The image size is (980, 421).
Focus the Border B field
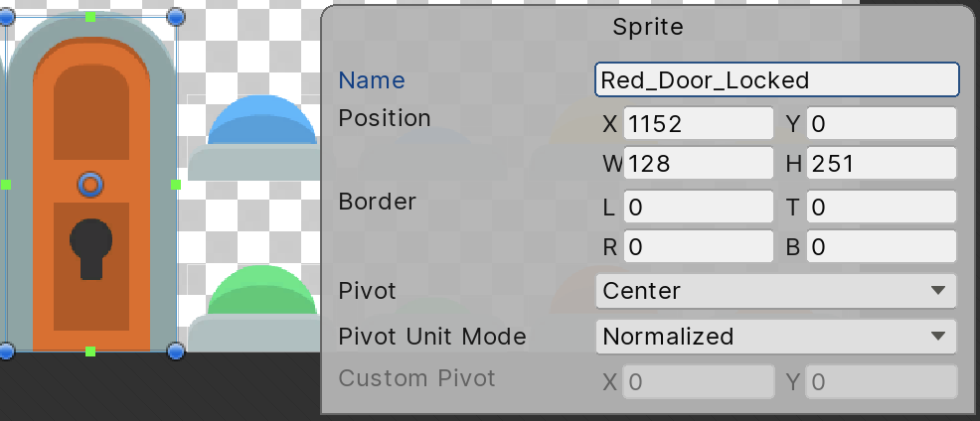[x=881, y=247]
